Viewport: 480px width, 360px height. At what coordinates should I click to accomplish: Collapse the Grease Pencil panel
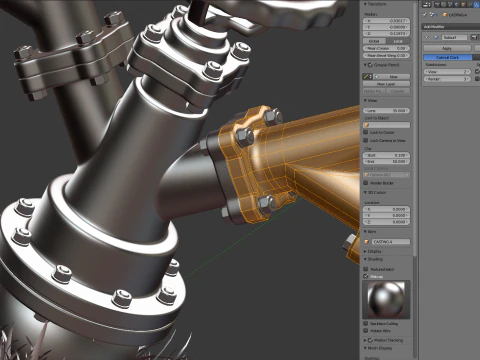coord(365,65)
